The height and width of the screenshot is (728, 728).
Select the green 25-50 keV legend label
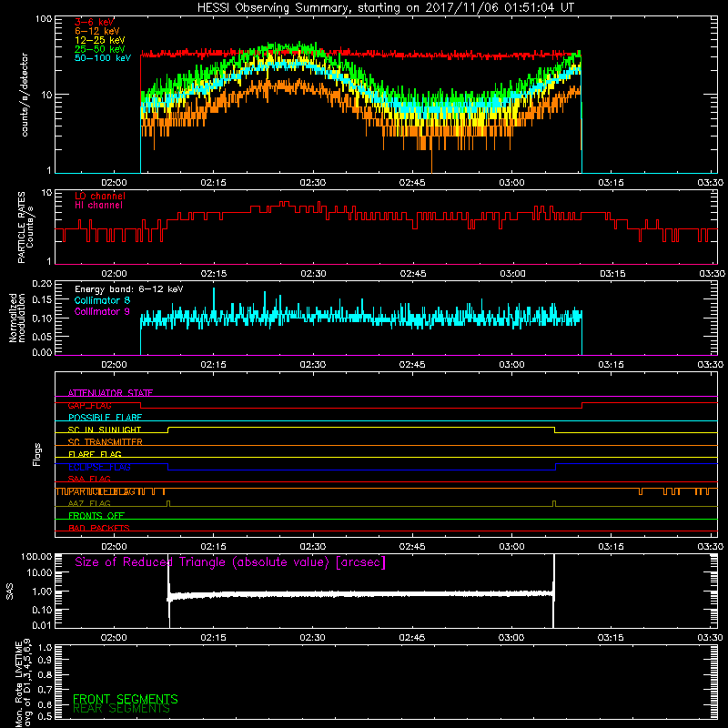pyautogui.click(x=100, y=49)
